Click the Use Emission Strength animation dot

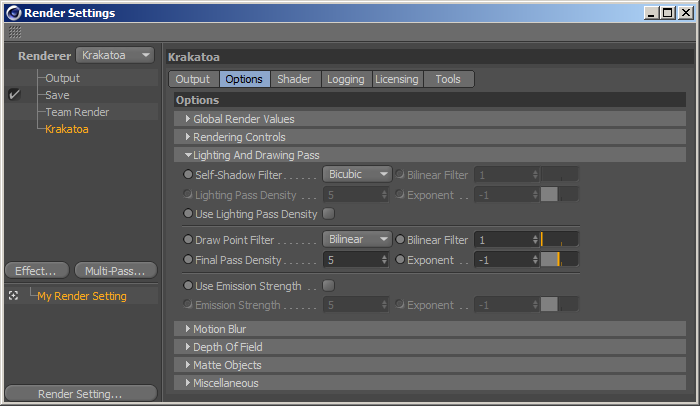pyautogui.click(x=188, y=286)
